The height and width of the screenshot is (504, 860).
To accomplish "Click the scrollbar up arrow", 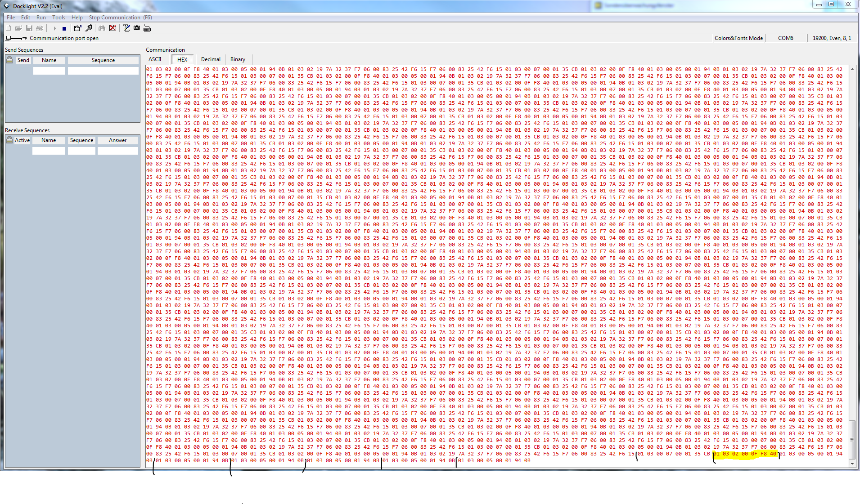I will pos(852,69).
